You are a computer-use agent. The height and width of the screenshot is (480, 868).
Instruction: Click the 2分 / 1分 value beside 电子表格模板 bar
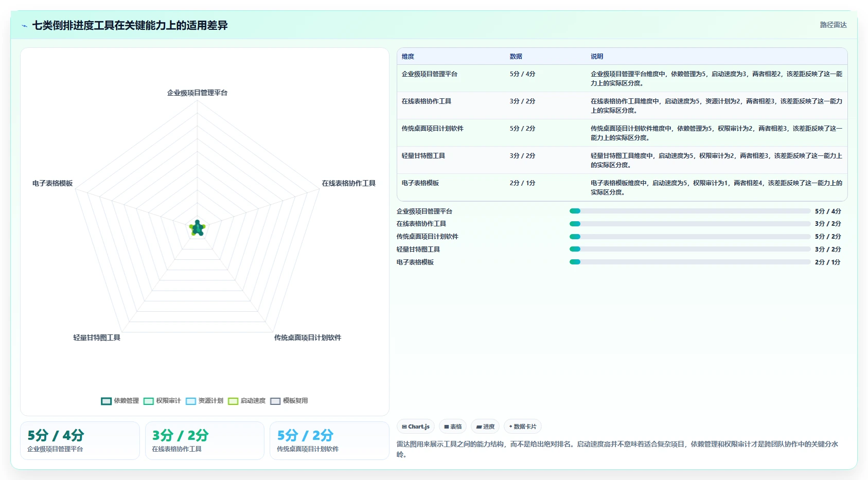[828, 262]
